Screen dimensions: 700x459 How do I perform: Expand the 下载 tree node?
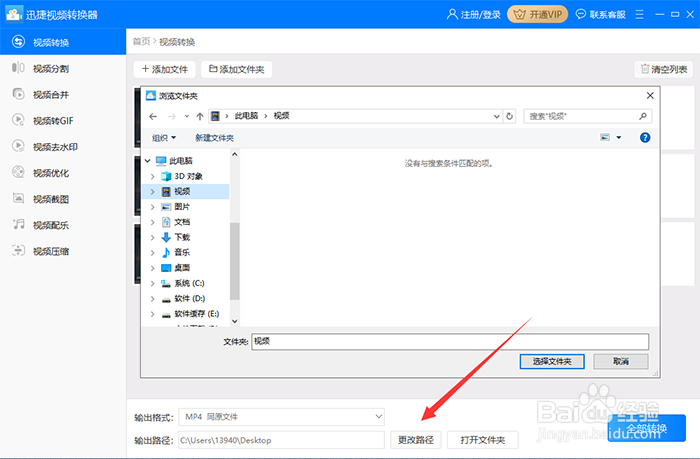[153, 237]
